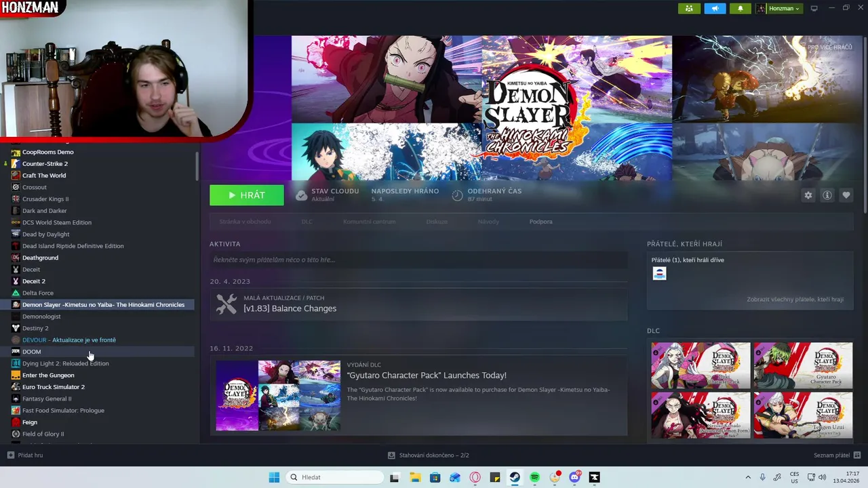The width and height of the screenshot is (868, 488).
Task: Open the green friends icon in header
Action: [x=689, y=8]
